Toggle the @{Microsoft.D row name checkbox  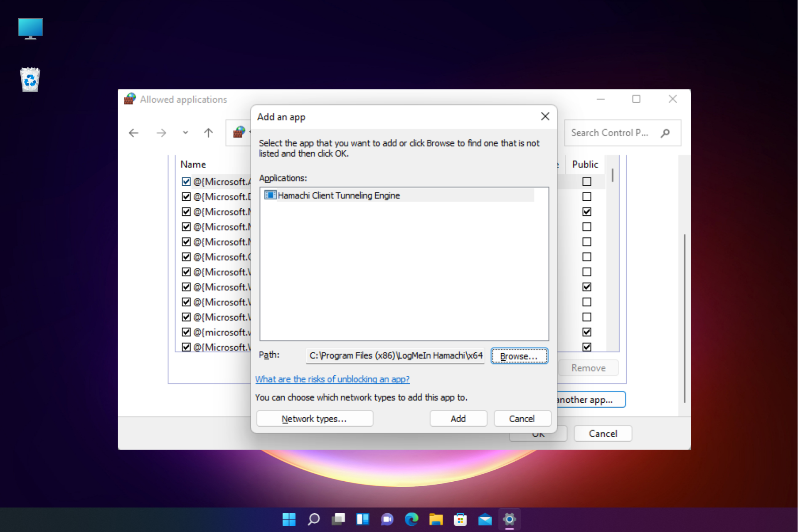point(186,197)
